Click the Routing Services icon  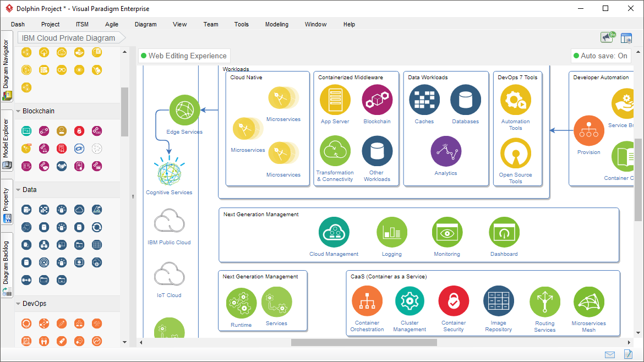pyautogui.click(x=545, y=301)
